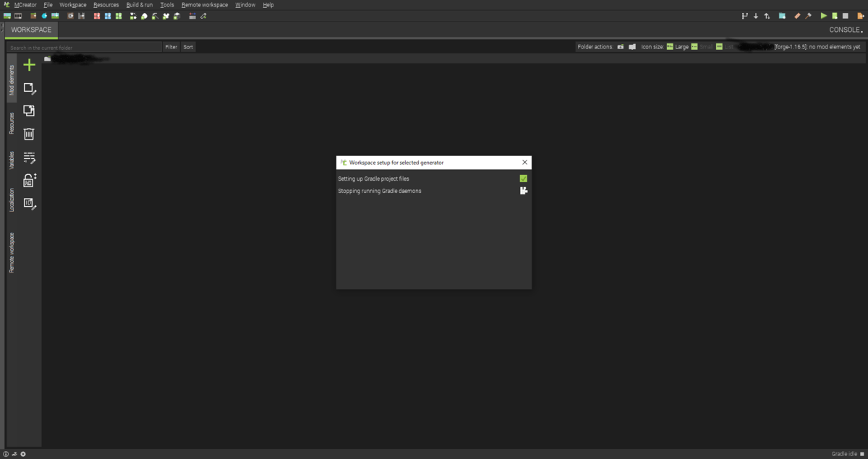This screenshot has height=459, width=868.
Task: Click the green grid texture toolbar icon
Action: coord(119,16)
